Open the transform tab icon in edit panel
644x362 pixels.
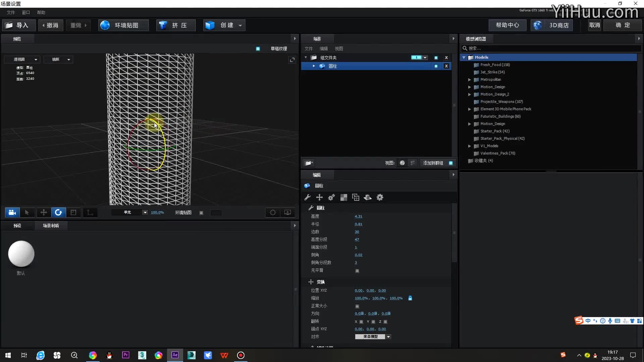pos(319,197)
